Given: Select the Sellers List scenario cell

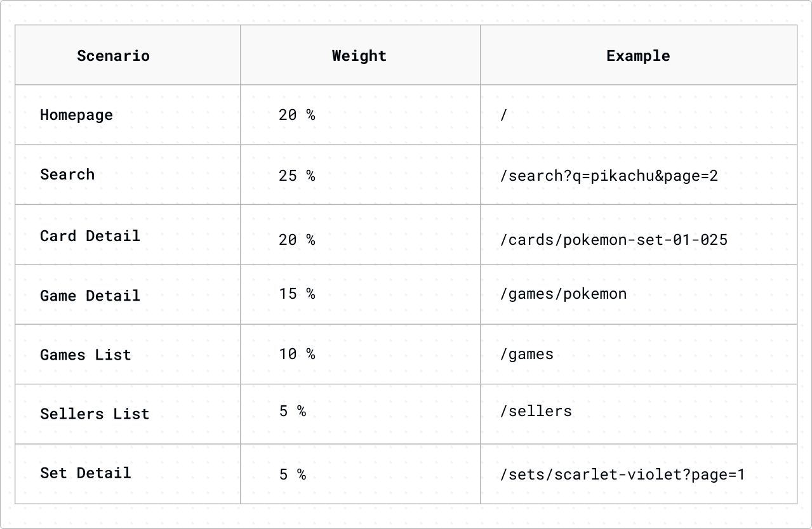Looking at the screenshot, I should (x=95, y=414).
